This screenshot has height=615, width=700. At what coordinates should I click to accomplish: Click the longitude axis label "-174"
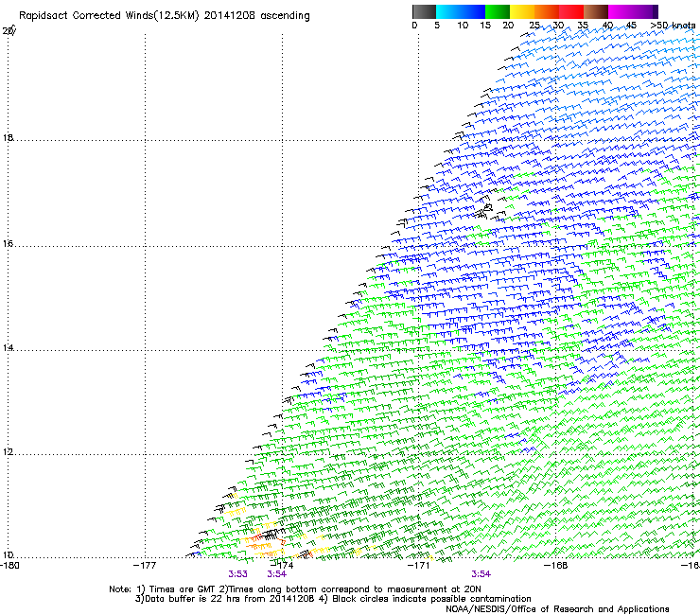283,566
